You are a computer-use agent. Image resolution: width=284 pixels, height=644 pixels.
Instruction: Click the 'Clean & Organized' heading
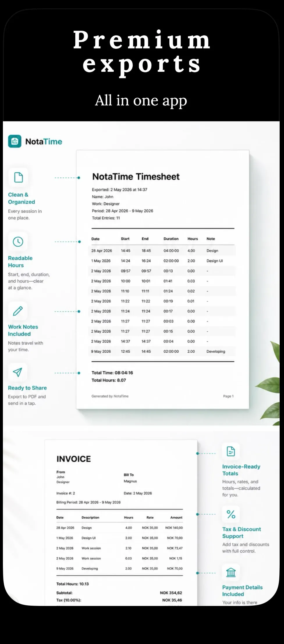coord(22,198)
